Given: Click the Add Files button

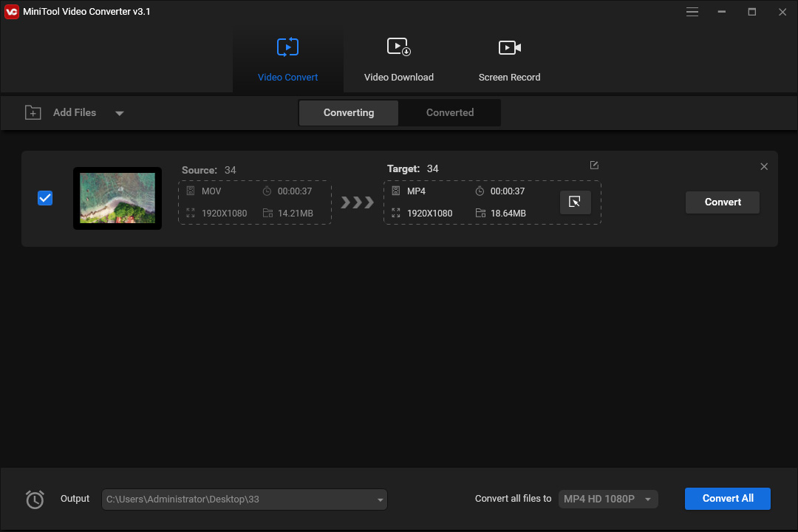Looking at the screenshot, I should point(75,112).
